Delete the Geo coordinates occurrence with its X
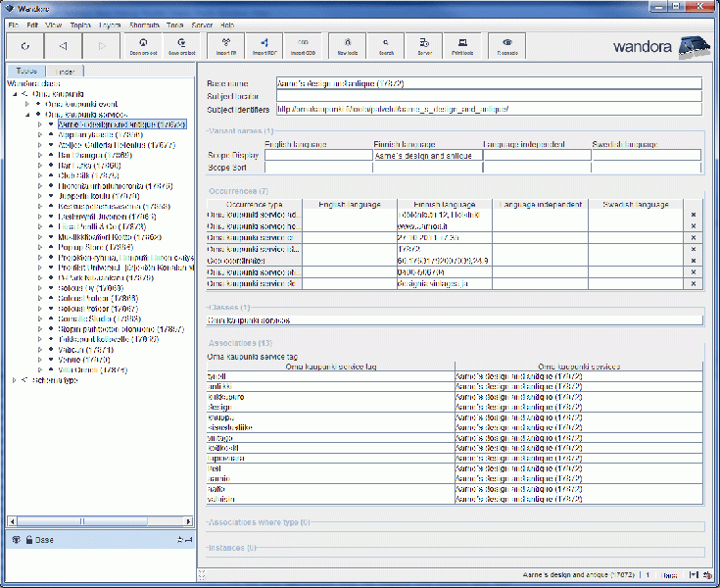 point(694,261)
